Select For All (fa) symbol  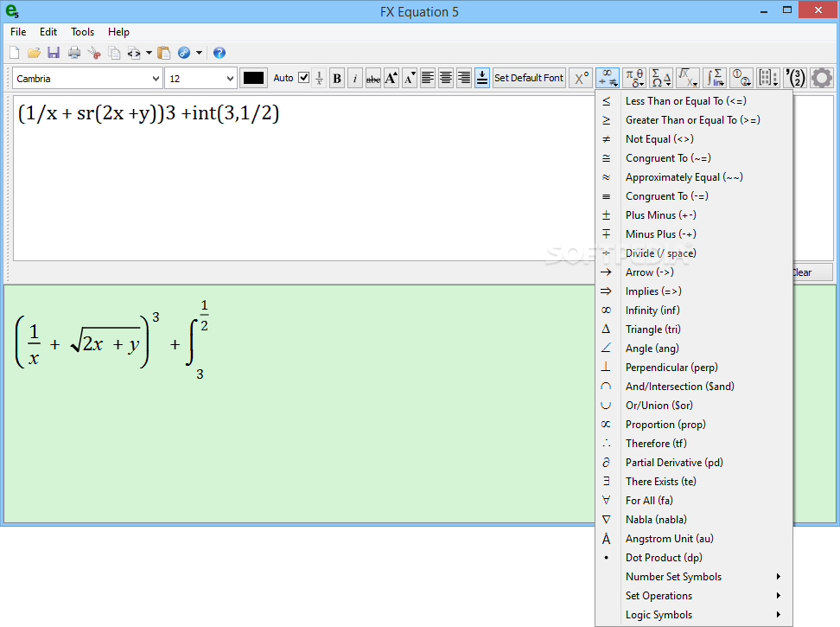click(x=694, y=501)
